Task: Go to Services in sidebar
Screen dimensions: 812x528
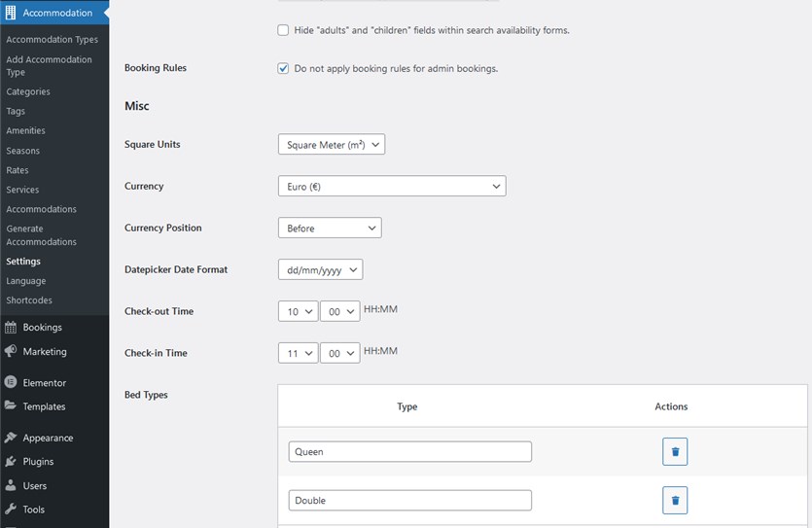Action: [22, 190]
